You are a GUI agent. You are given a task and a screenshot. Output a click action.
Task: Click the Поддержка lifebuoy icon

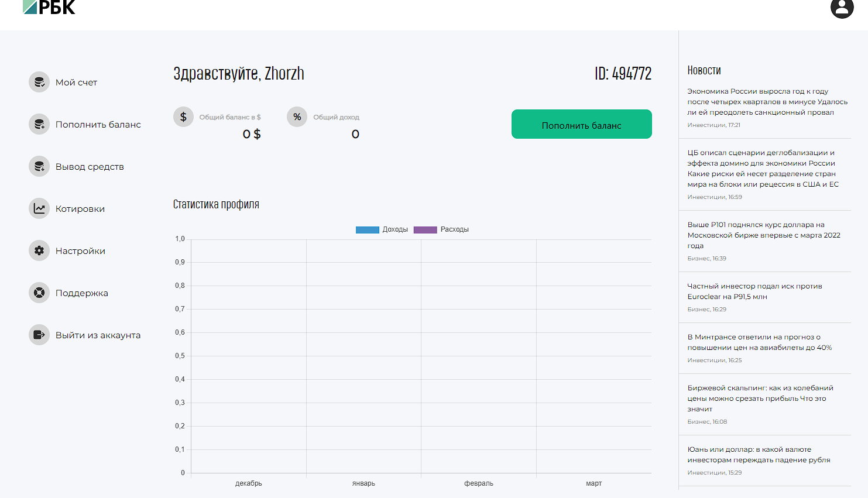[x=39, y=293]
